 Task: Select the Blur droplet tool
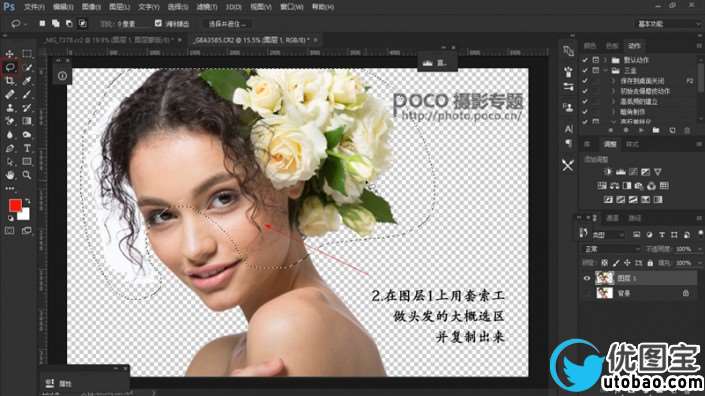(9, 135)
